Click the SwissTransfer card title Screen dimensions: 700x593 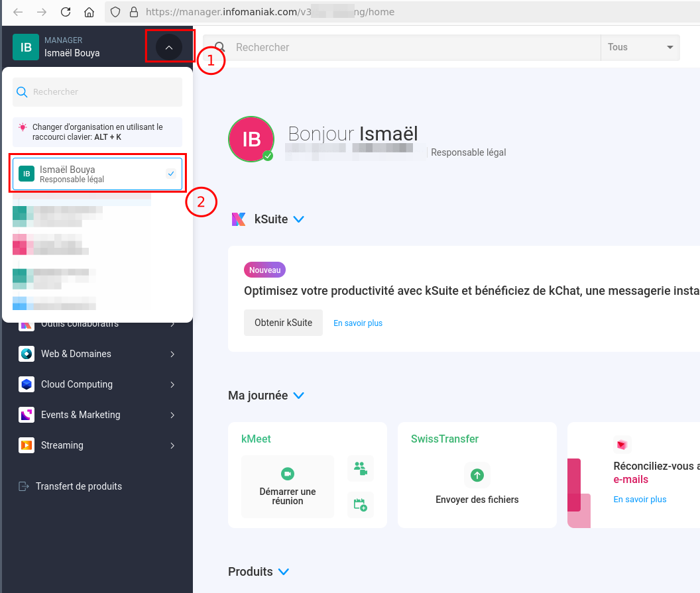[x=445, y=439]
